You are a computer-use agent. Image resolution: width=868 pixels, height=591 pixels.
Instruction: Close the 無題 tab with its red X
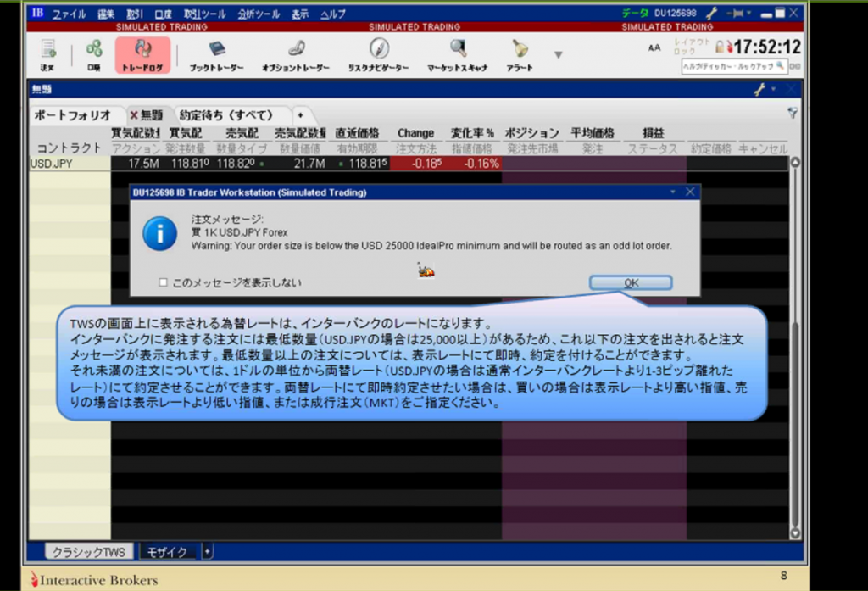coord(133,115)
